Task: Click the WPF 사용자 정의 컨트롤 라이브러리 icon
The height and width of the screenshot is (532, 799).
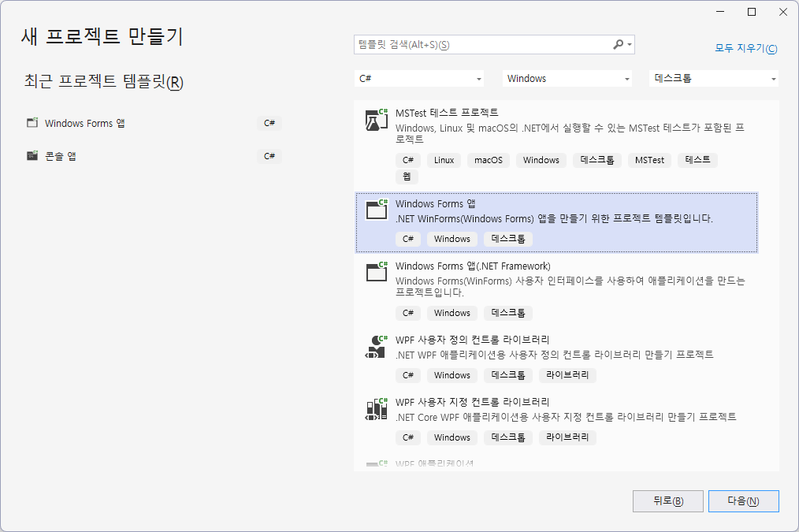Action: tap(377, 347)
